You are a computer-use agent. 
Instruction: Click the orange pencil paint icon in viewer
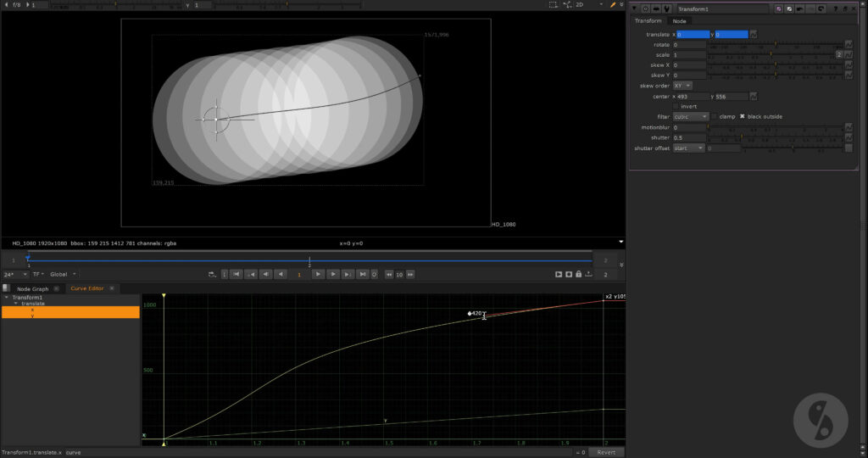point(613,4)
